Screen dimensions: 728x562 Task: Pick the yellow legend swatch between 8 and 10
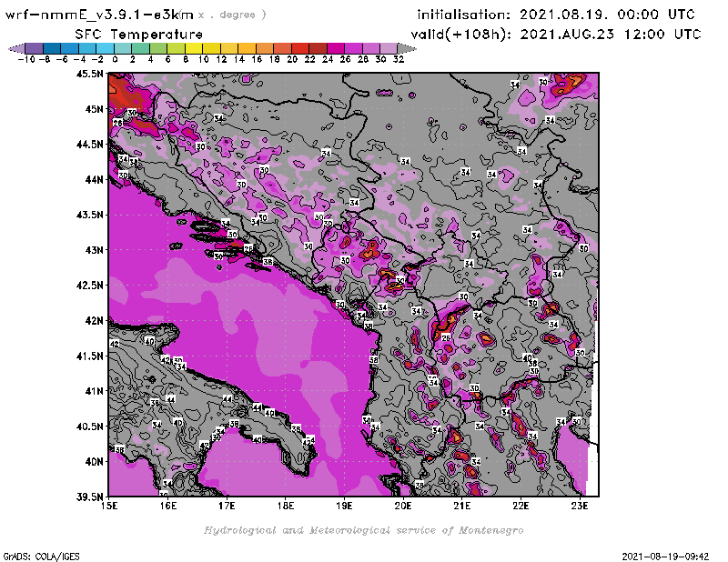[194, 48]
